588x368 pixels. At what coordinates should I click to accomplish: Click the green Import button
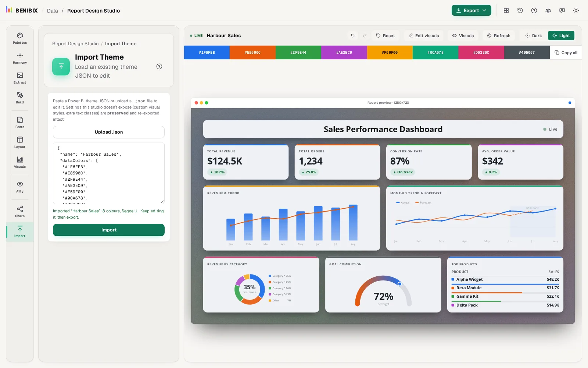(x=109, y=230)
